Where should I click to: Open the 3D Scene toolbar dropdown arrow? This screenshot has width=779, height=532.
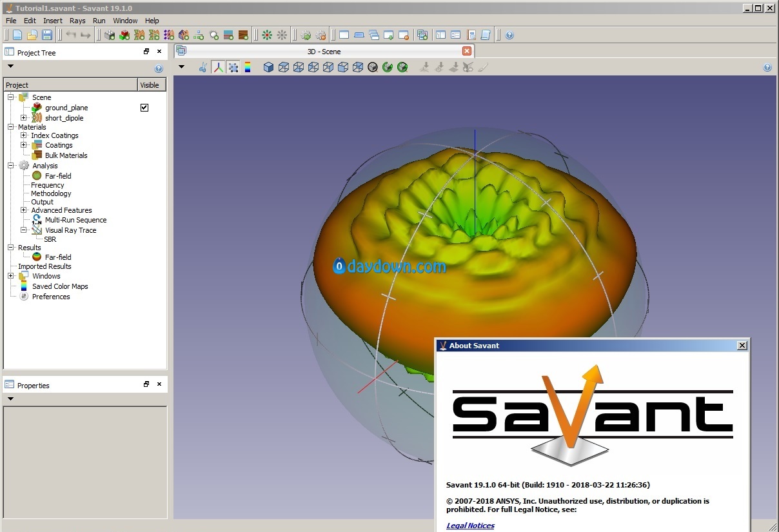[x=181, y=67]
